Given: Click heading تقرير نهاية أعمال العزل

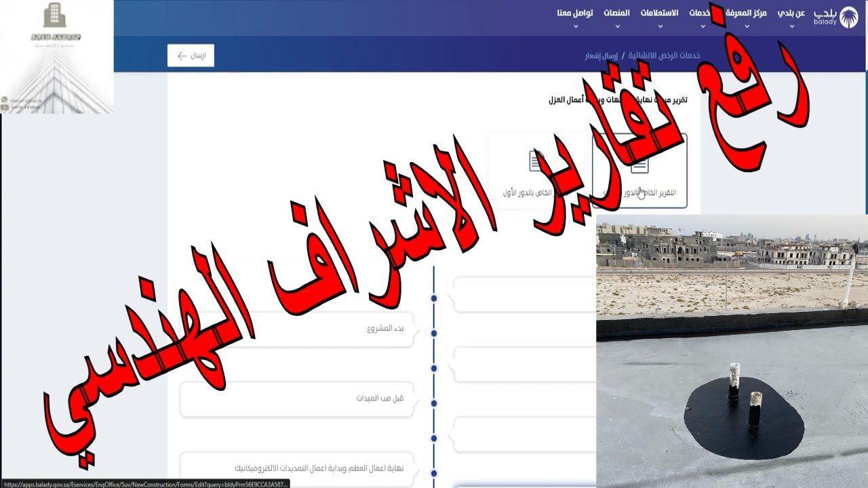Looking at the screenshot, I should (618, 100).
